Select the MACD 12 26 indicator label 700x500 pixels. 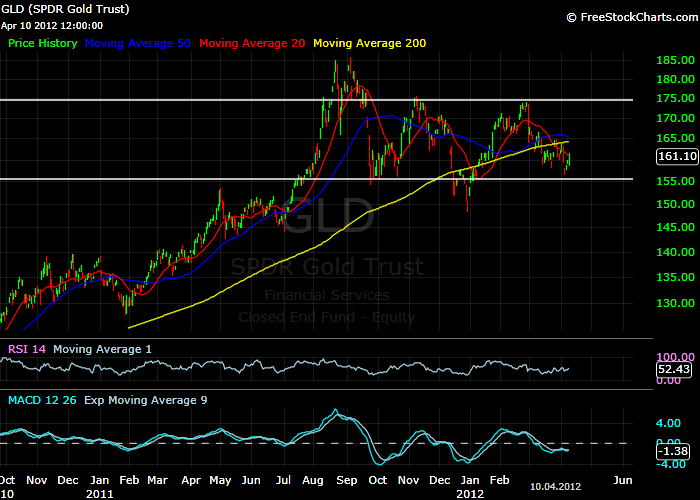42,400
